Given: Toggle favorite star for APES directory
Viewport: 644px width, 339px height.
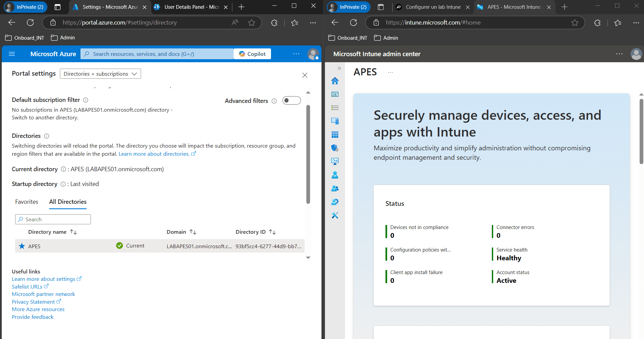Looking at the screenshot, I should 22,246.
